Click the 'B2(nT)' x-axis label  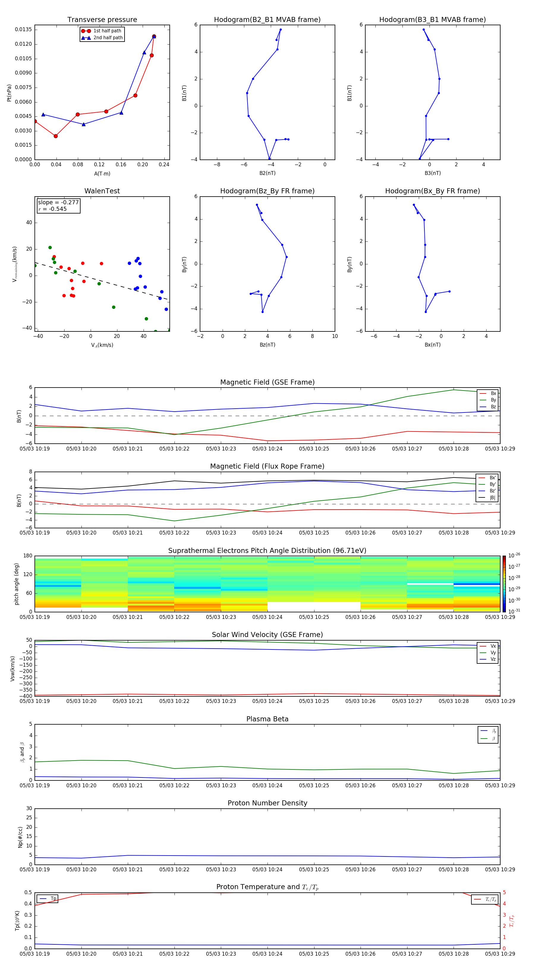click(x=267, y=173)
